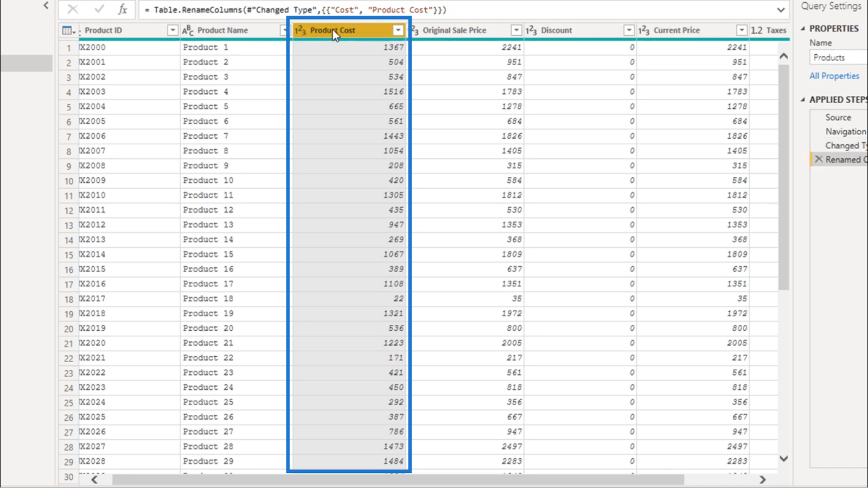Image resolution: width=868 pixels, height=488 pixels.
Task: Click into the formula bar text
Action: (x=296, y=10)
